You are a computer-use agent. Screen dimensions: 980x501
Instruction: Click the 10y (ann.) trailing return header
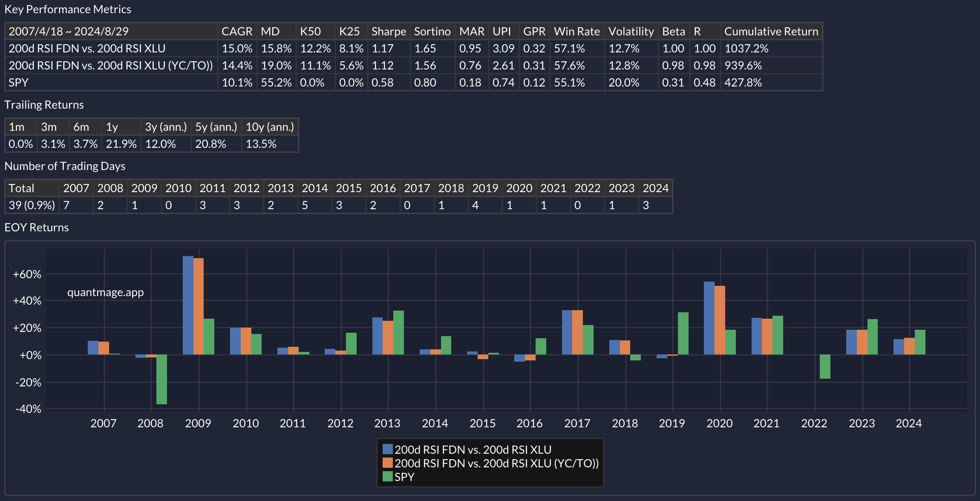point(270,127)
